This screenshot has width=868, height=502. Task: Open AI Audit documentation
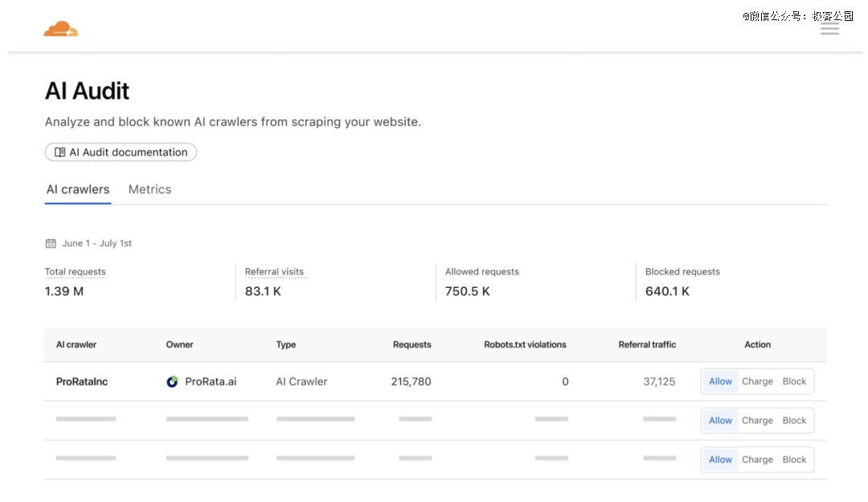click(121, 152)
